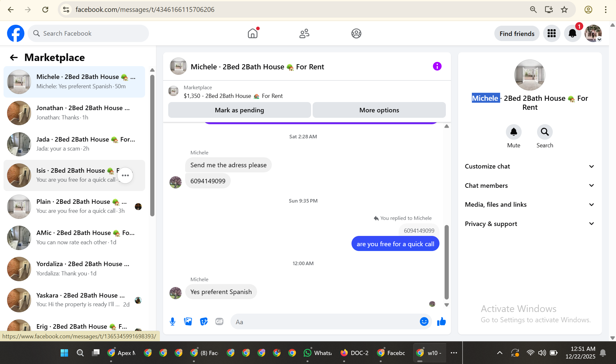Send a voice clip with the microphone icon
Screen dimensions: 616x364
point(172,322)
